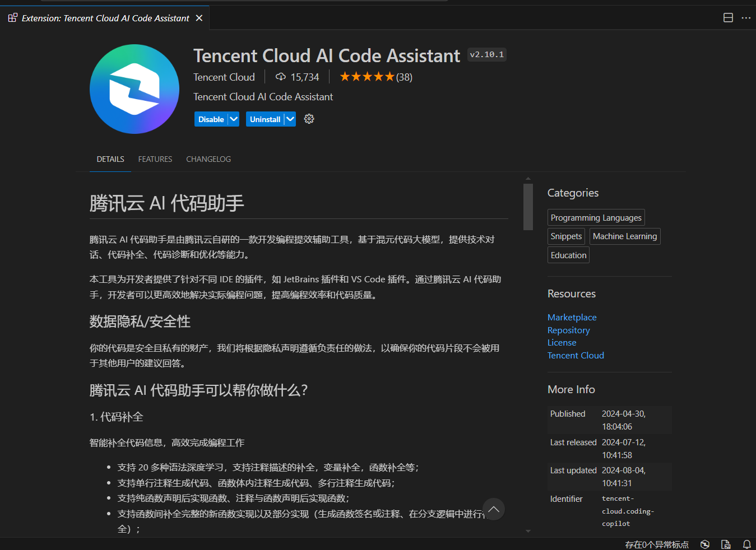Image resolution: width=756 pixels, height=550 pixels.
Task: Click the scrollbar up arrow
Action: [x=528, y=179]
